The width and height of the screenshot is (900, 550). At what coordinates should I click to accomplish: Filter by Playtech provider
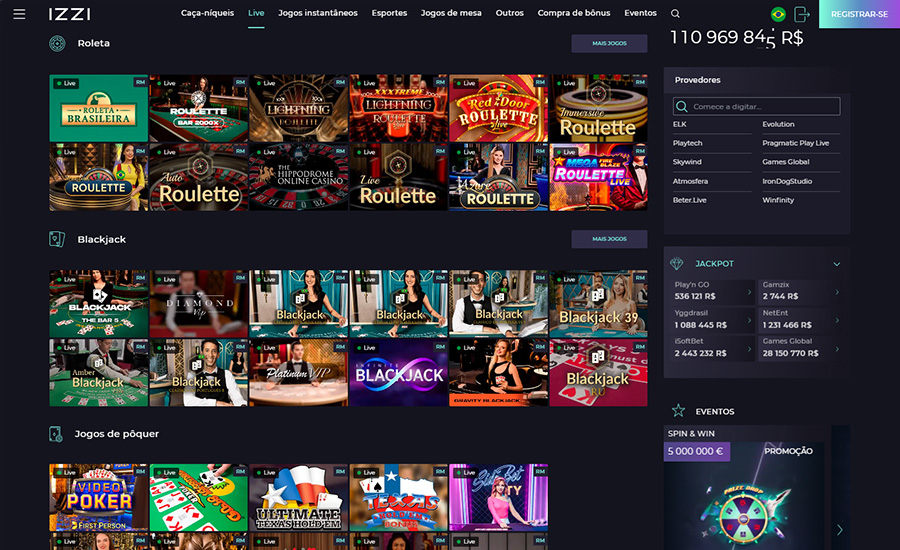tap(688, 143)
